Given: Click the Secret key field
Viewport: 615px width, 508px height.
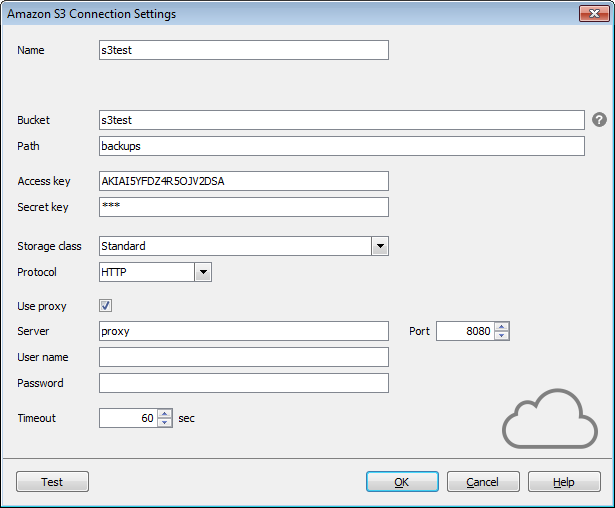Looking at the screenshot, I should [x=244, y=207].
